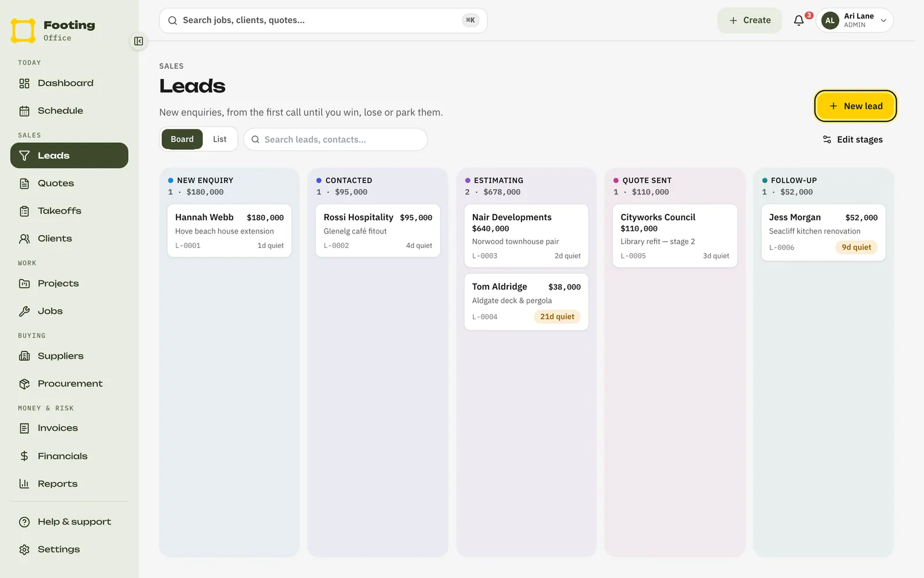Click the Jobs wrench icon
The height and width of the screenshot is (578, 924).
coord(24,312)
